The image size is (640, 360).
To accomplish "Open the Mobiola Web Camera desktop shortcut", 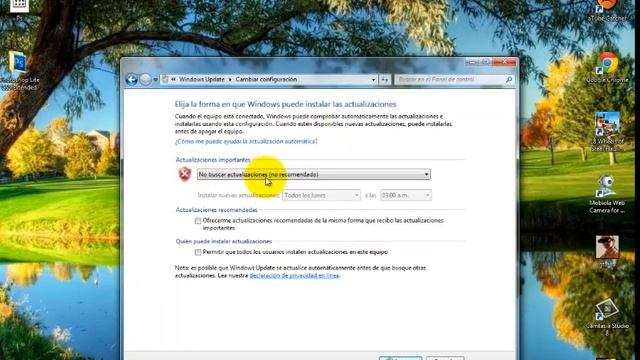I will (x=607, y=195).
